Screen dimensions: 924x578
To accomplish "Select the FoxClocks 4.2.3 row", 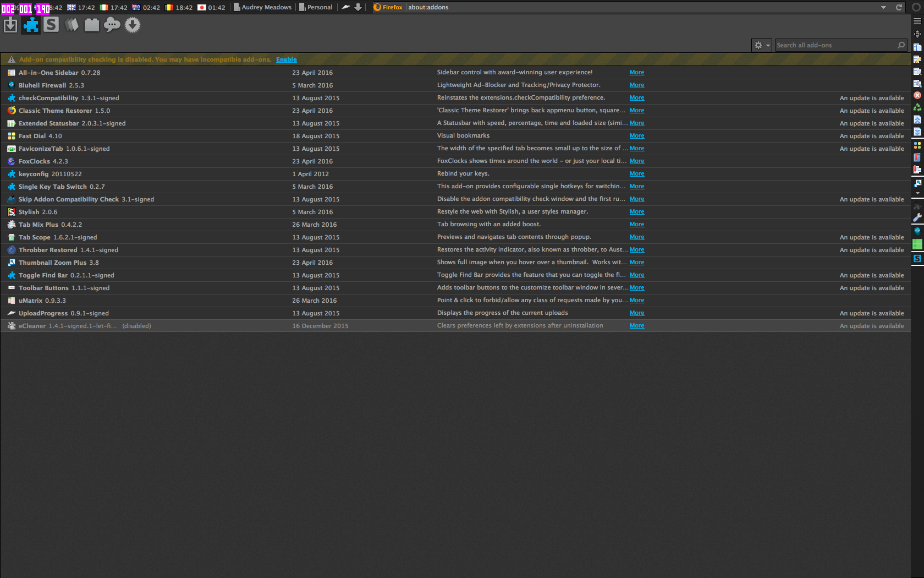I will point(455,161).
